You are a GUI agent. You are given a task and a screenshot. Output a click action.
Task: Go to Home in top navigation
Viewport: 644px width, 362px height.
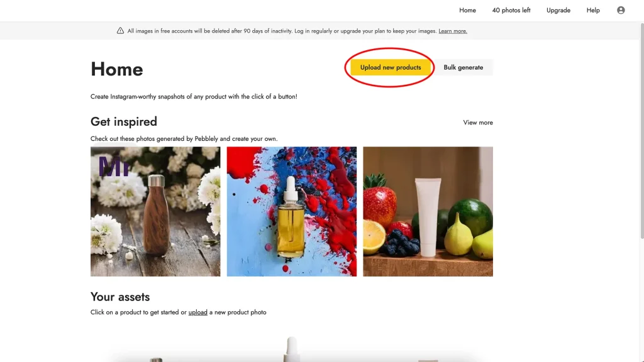tap(467, 10)
